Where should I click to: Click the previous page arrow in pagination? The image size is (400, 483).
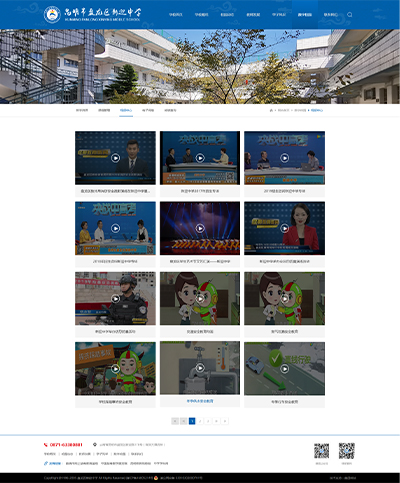(184, 421)
